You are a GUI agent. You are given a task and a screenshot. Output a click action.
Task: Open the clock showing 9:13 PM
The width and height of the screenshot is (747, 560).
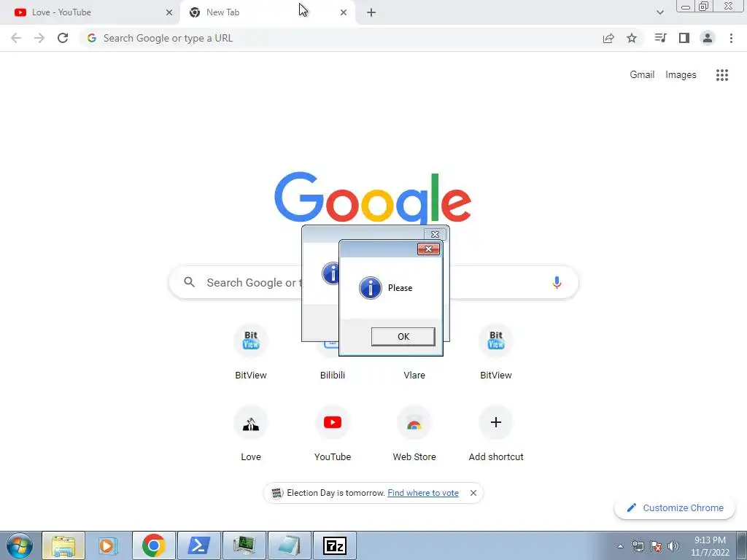pos(710,546)
